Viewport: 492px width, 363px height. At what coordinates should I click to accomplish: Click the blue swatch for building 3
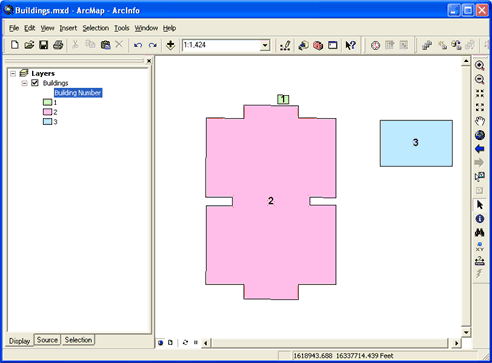(x=47, y=122)
